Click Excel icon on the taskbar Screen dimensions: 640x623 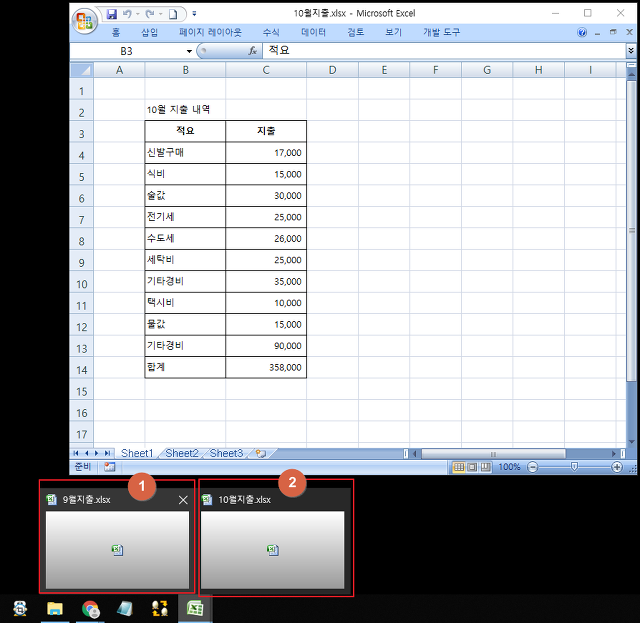[x=195, y=608]
